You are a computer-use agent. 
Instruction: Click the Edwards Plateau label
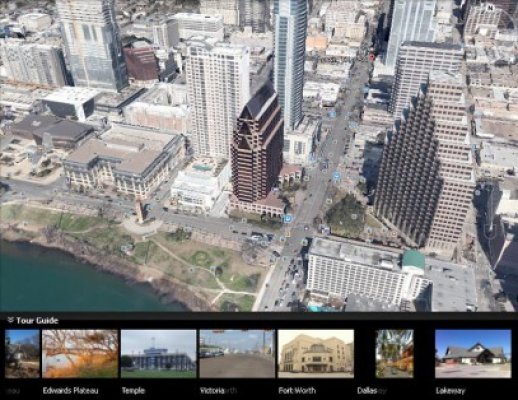(x=70, y=390)
